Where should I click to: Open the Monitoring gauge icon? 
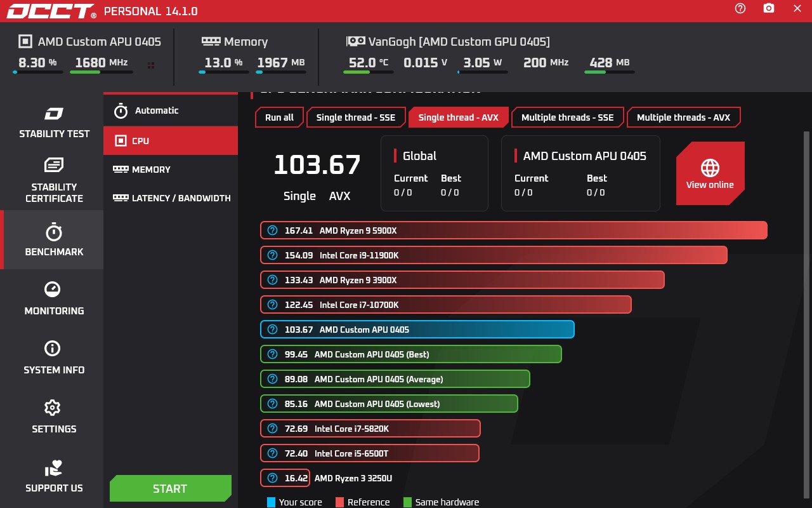(x=53, y=290)
